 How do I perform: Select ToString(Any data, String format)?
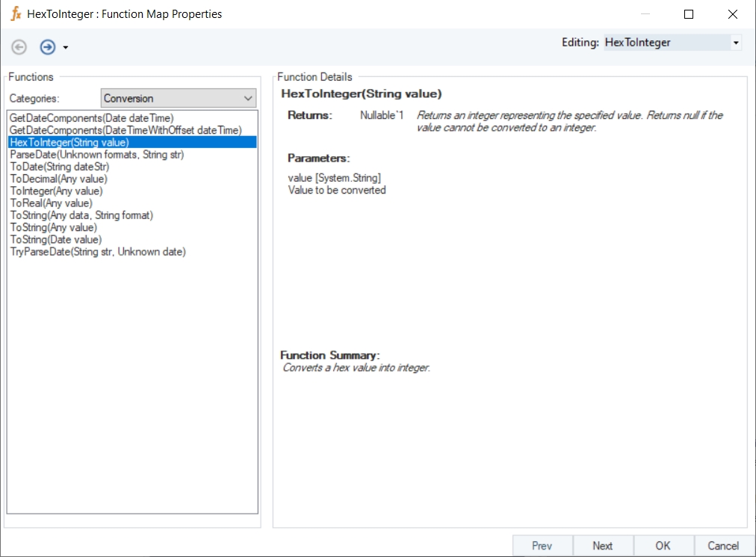coord(81,215)
